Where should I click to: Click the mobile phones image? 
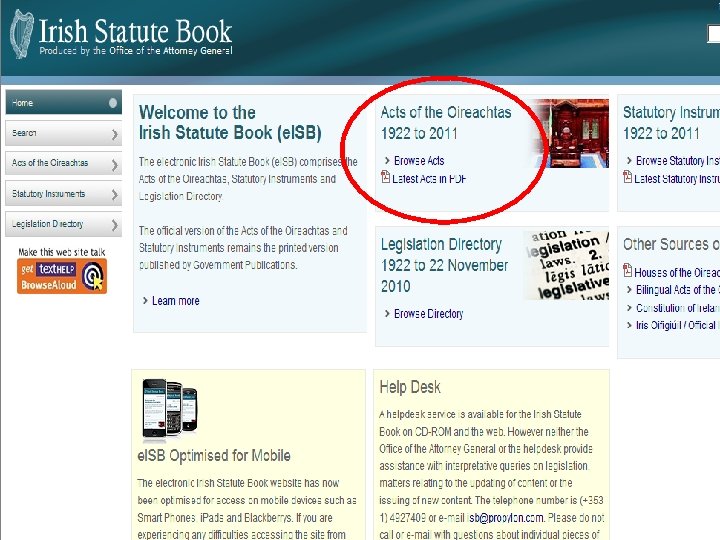tap(170, 409)
